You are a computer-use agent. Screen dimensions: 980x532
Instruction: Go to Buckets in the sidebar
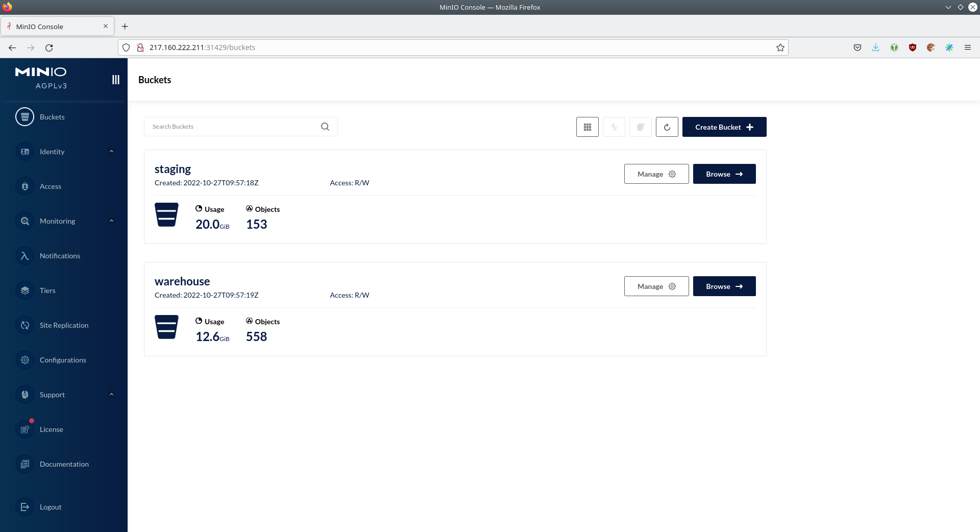[52, 117]
